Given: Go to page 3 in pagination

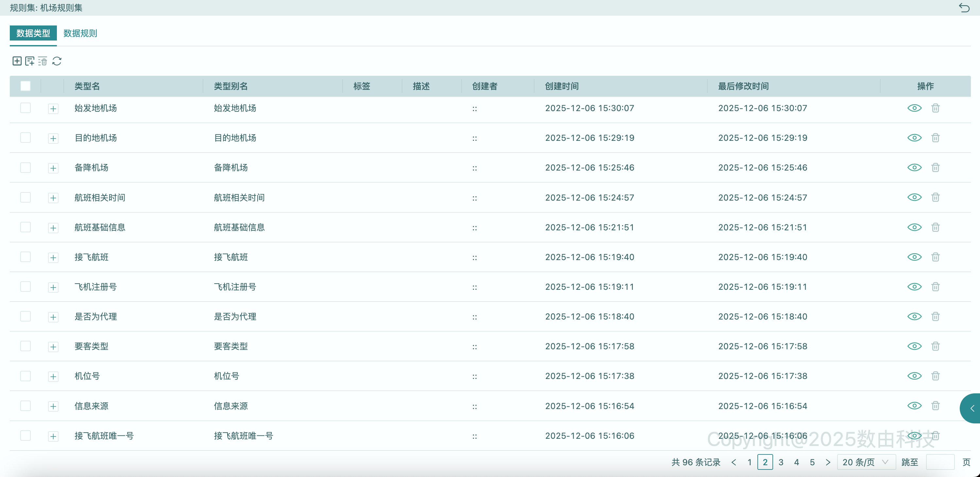Looking at the screenshot, I should (781, 462).
